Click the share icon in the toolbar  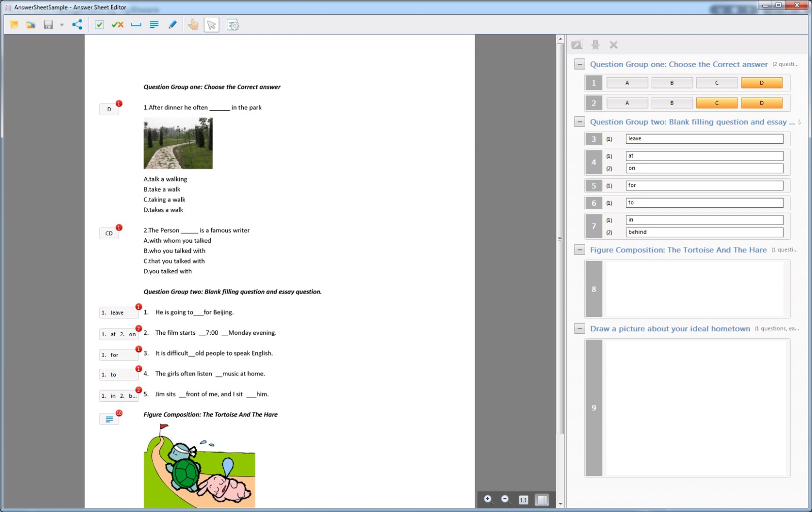point(77,24)
